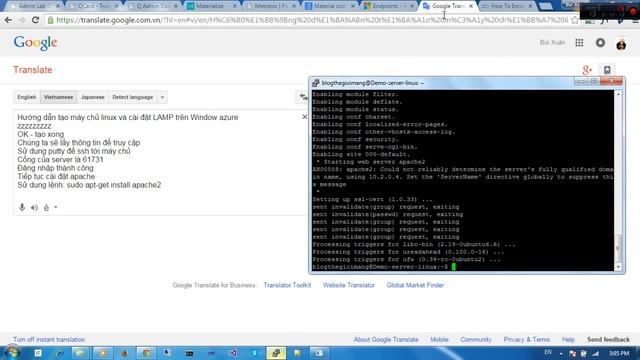
Task: Switch to the Endpoints browser tab
Action: 389,6
